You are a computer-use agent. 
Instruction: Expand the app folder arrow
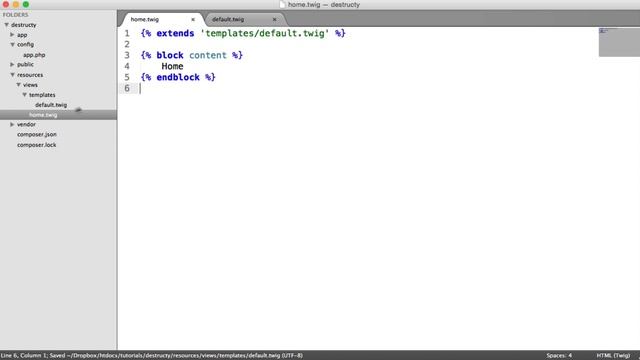point(12,35)
